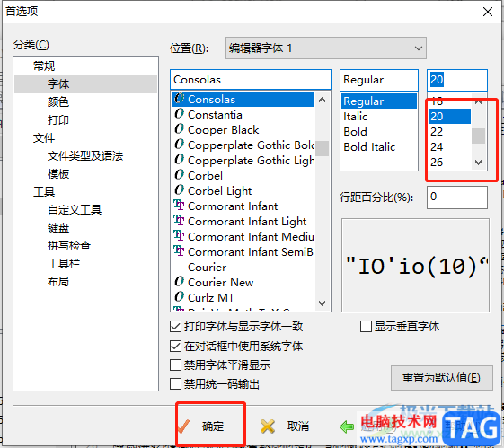Click the 取消 cancel button

coord(285,426)
